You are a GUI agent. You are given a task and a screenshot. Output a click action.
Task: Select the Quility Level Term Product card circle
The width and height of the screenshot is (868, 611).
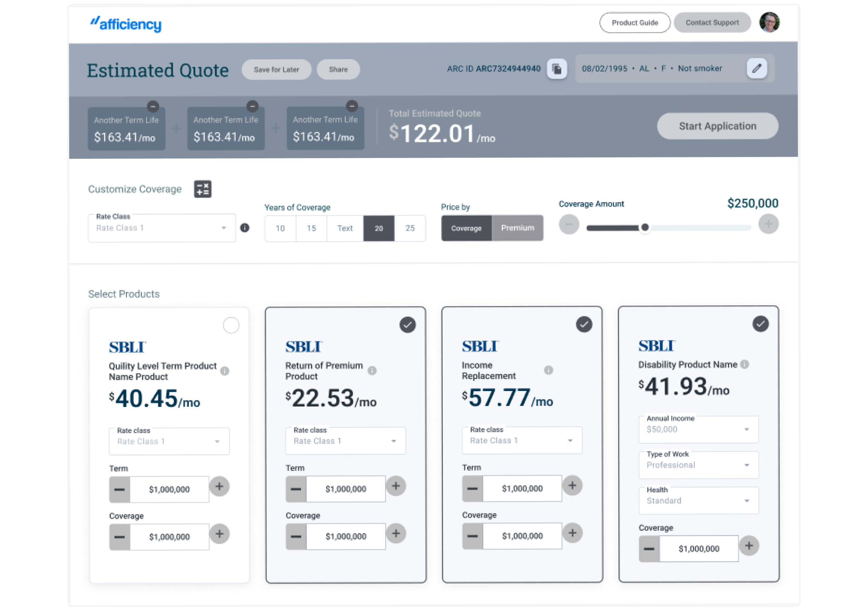[231, 325]
